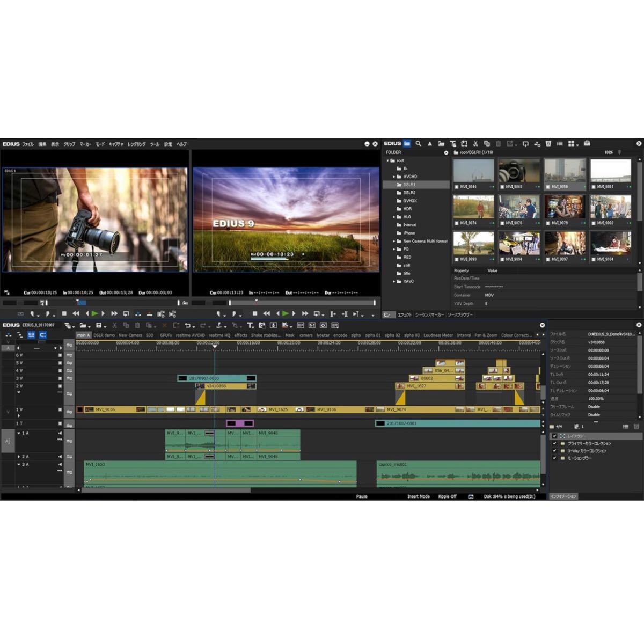Click the list properties icon in bin toolbar
Screen dimensions: 644x644
coord(560,144)
